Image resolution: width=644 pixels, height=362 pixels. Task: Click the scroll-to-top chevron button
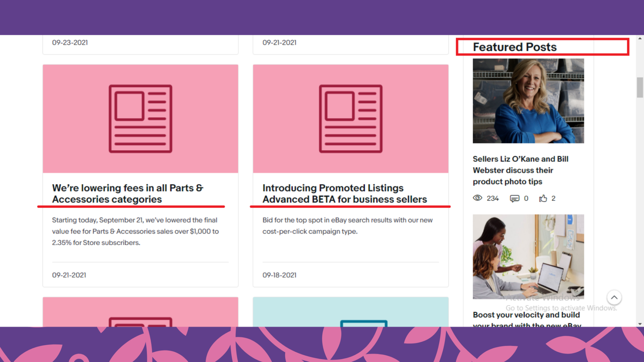614,297
